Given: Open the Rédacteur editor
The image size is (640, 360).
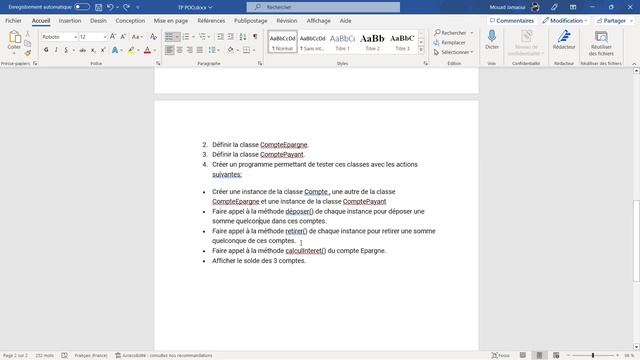Looking at the screenshot, I should click(564, 40).
